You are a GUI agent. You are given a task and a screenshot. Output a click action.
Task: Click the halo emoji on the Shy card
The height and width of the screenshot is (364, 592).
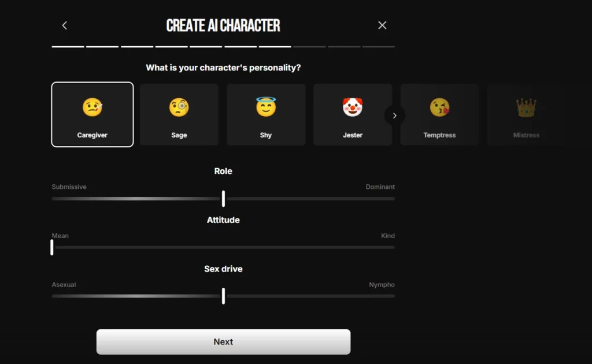pos(265,107)
